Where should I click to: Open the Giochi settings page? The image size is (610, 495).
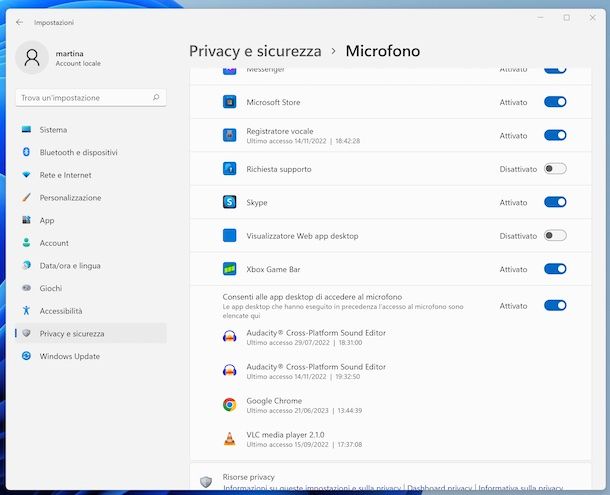coord(91,288)
